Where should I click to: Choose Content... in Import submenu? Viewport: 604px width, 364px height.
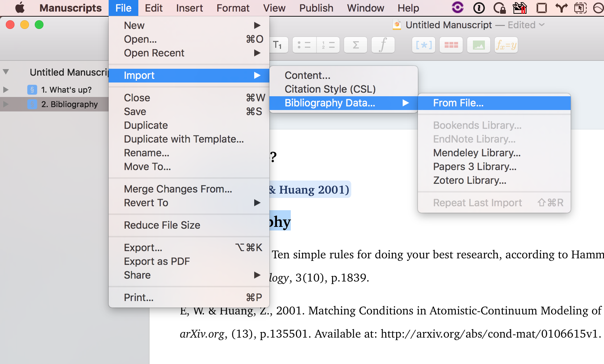[344, 75]
